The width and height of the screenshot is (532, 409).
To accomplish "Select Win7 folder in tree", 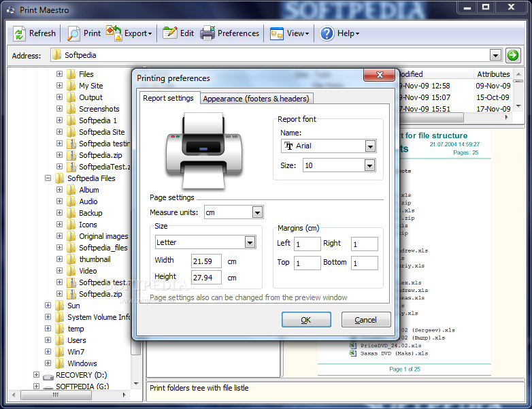I will click(x=76, y=352).
